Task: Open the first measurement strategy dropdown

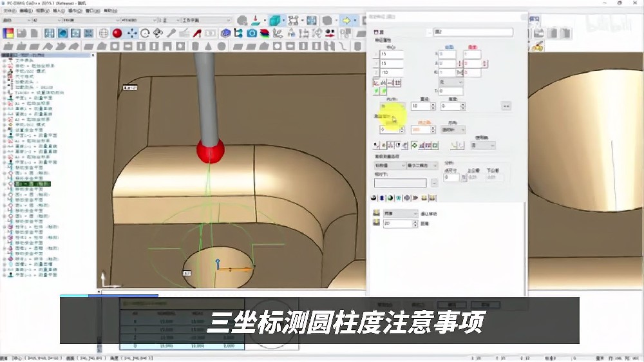Action: click(390, 166)
